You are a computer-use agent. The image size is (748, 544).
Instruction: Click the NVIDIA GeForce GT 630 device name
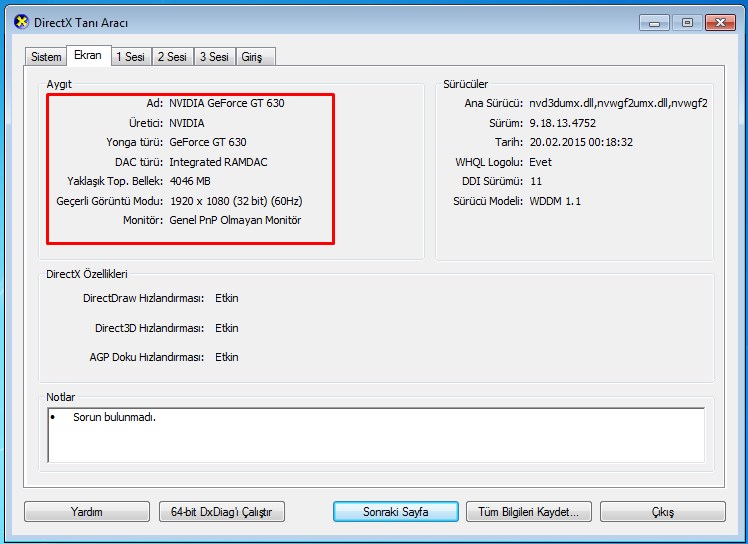[227, 103]
